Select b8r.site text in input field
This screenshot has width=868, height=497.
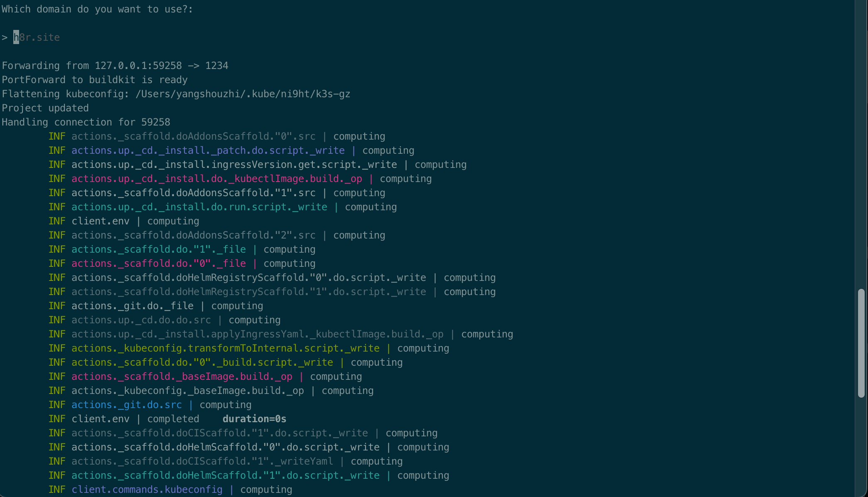pyautogui.click(x=36, y=37)
